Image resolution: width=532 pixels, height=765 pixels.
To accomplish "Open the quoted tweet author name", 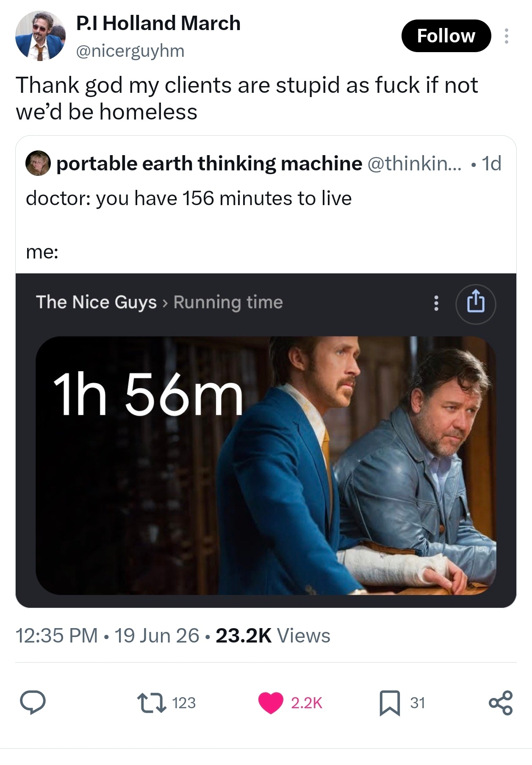I will [x=209, y=163].
